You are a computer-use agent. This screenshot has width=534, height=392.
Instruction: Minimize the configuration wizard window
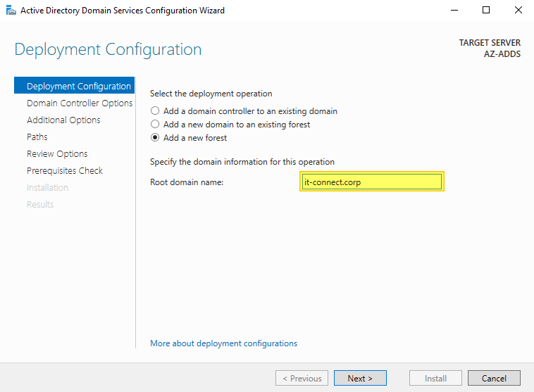(454, 11)
